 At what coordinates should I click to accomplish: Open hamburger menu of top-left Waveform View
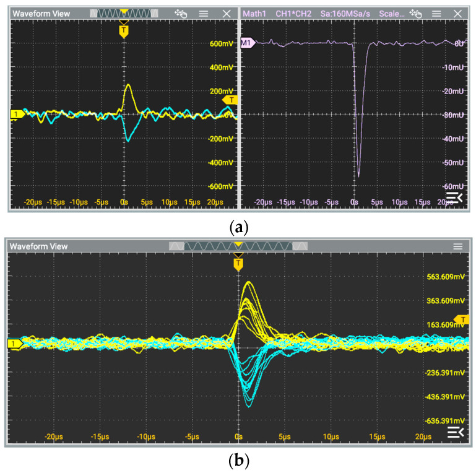tap(204, 14)
